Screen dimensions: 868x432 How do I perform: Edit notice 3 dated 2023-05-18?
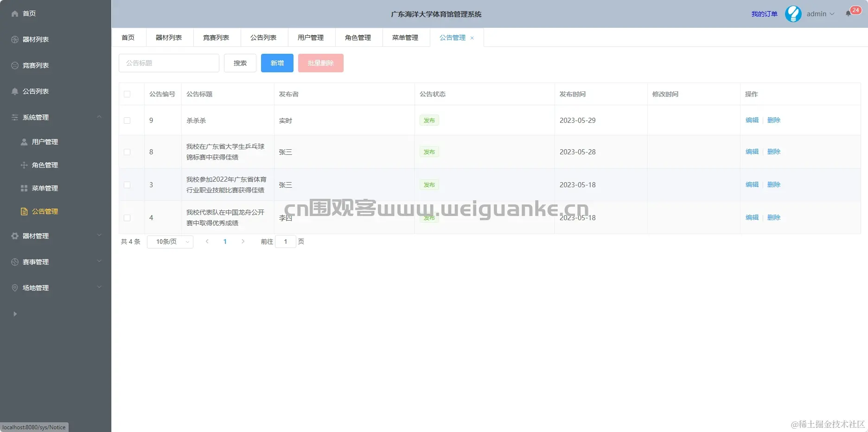752,184
